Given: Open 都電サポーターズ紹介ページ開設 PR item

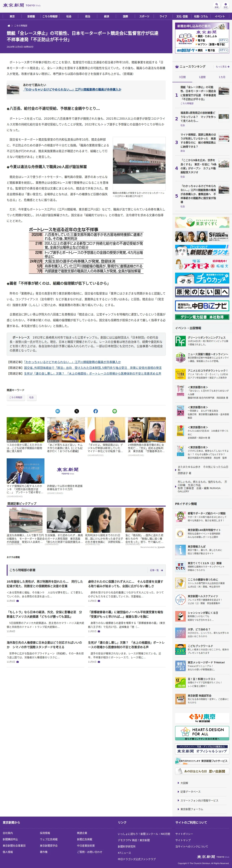Looking at the screenshot, I should [x=202, y=517].
